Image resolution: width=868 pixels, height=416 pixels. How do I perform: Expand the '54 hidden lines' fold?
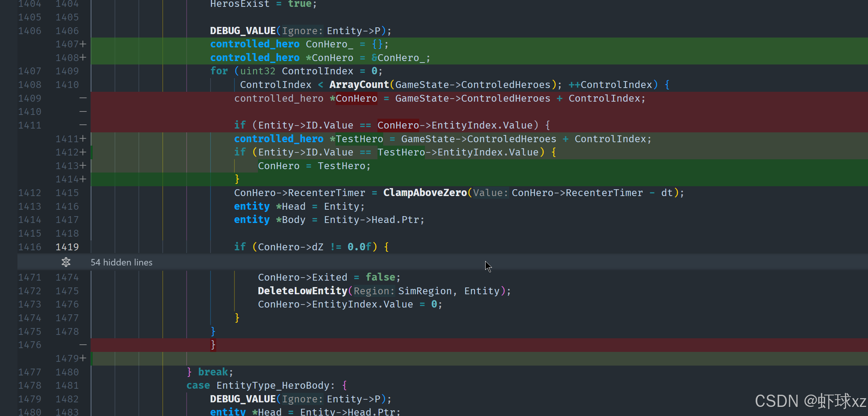(121, 262)
